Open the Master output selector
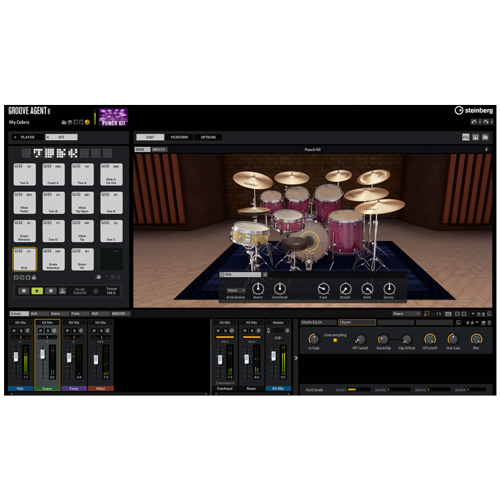500x500 pixels. (x=278, y=323)
